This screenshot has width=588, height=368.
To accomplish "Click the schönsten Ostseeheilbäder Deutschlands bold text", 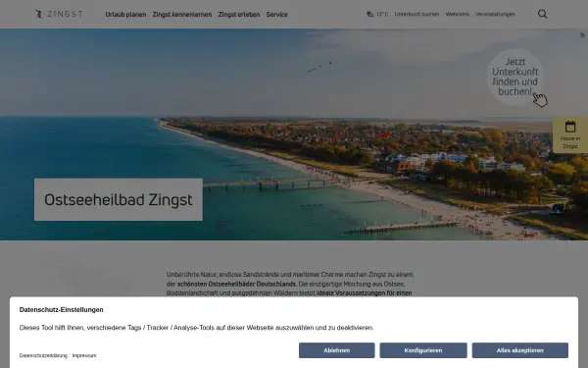I will tap(236, 284).
